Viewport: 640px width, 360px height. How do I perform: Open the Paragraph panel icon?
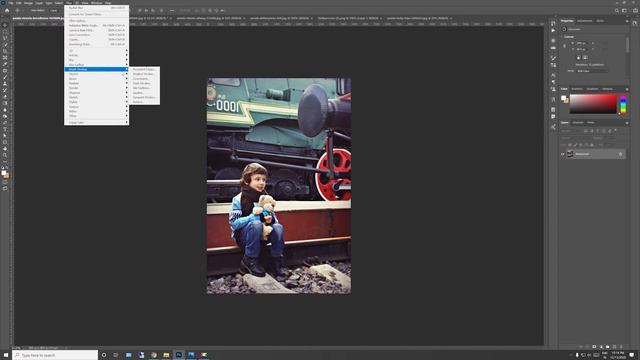(553, 82)
